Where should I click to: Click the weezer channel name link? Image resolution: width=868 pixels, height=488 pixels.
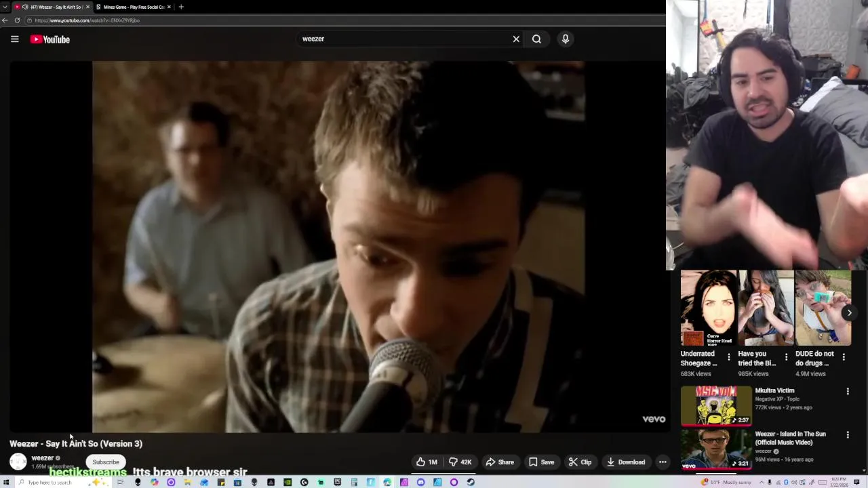coord(42,458)
